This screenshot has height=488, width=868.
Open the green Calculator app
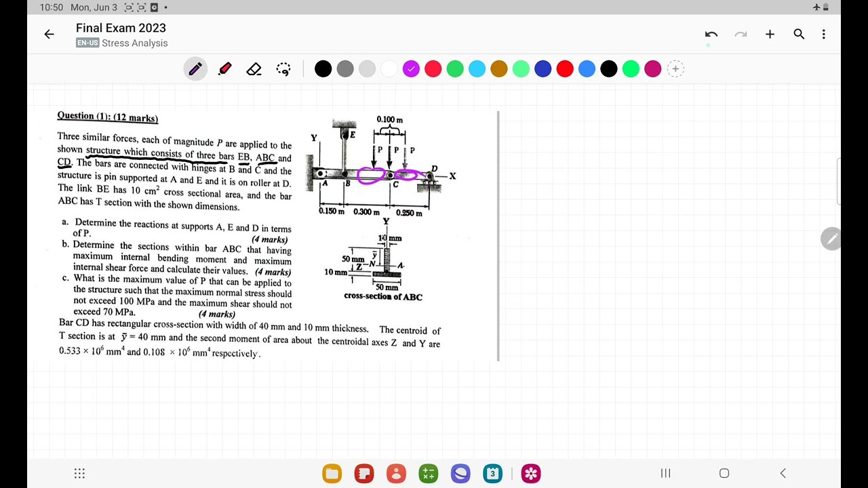(x=429, y=474)
